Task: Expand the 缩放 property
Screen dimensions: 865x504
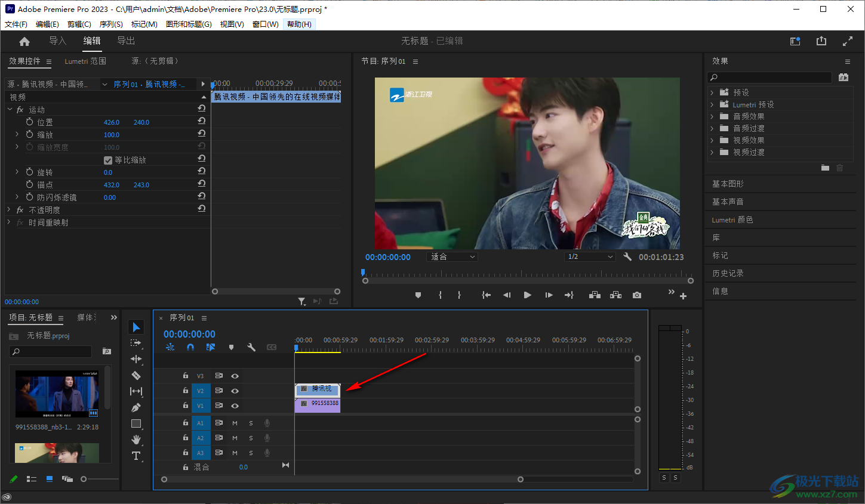Action: click(17, 134)
